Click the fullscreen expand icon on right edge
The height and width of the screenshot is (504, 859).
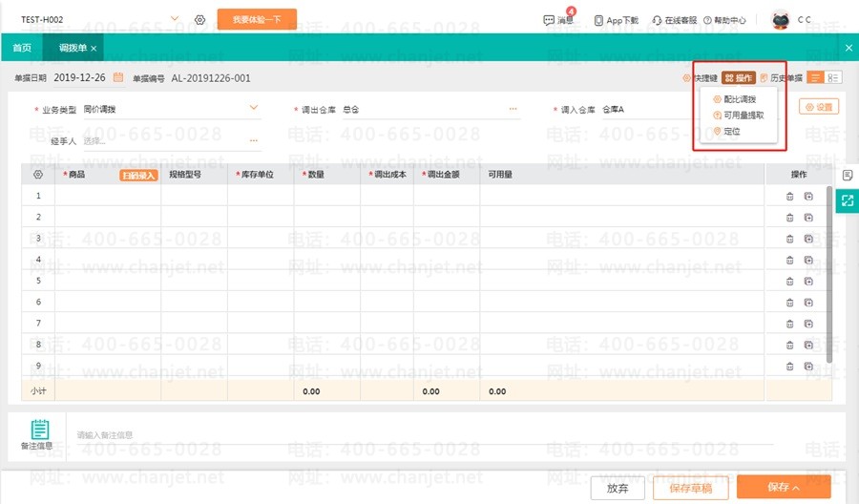pyautogui.click(x=847, y=199)
